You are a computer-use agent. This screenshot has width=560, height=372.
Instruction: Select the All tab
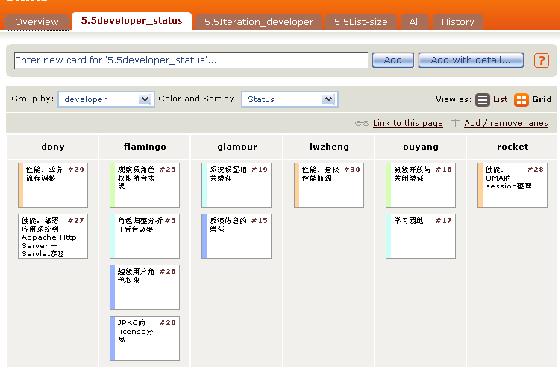click(x=414, y=22)
